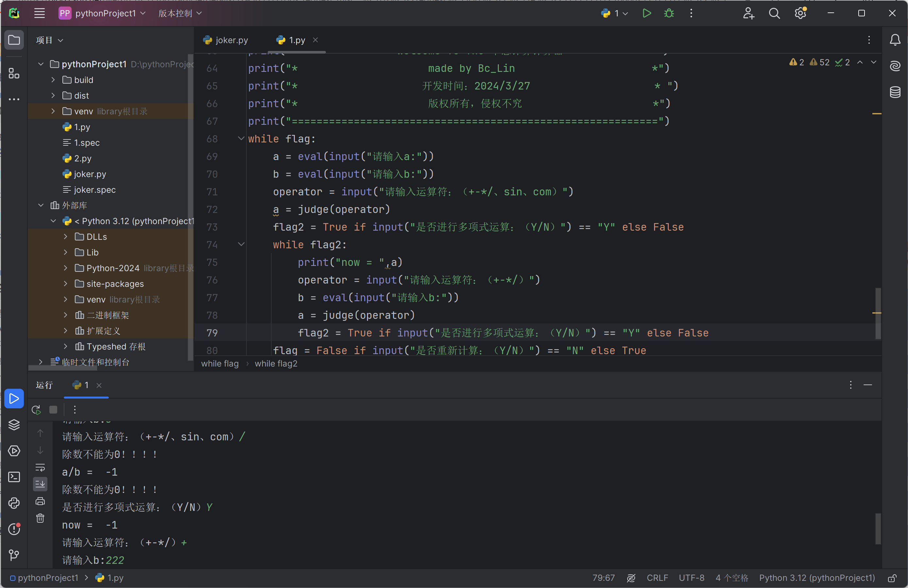The height and width of the screenshot is (588, 908).
Task: Open the Git version control tool window
Action: click(14, 555)
